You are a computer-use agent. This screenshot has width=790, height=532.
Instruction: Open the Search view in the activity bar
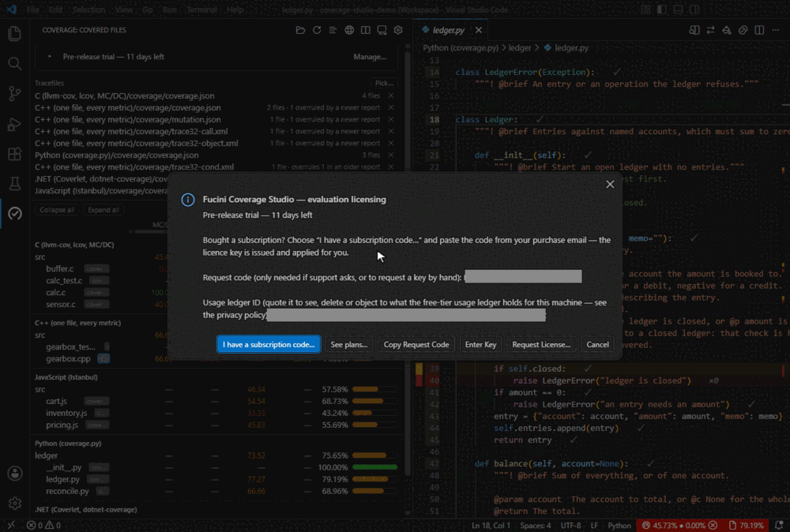[x=14, y=63]
